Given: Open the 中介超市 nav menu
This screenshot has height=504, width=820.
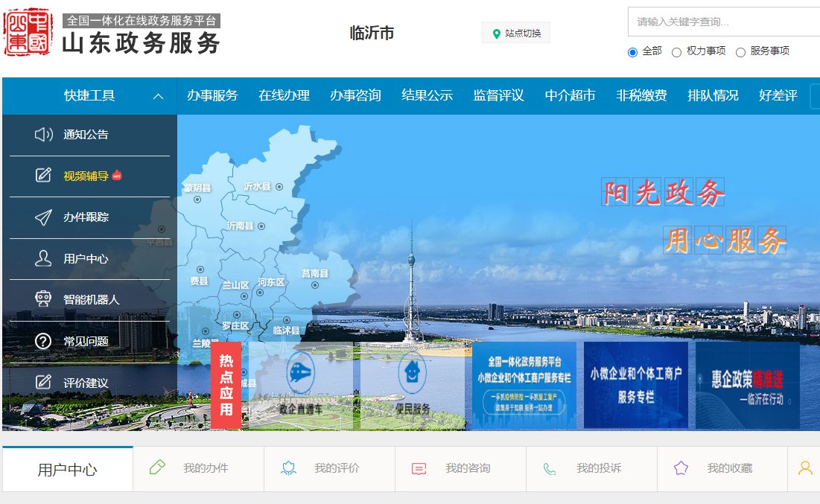Looking at the screenshot, I should (570, 95).
